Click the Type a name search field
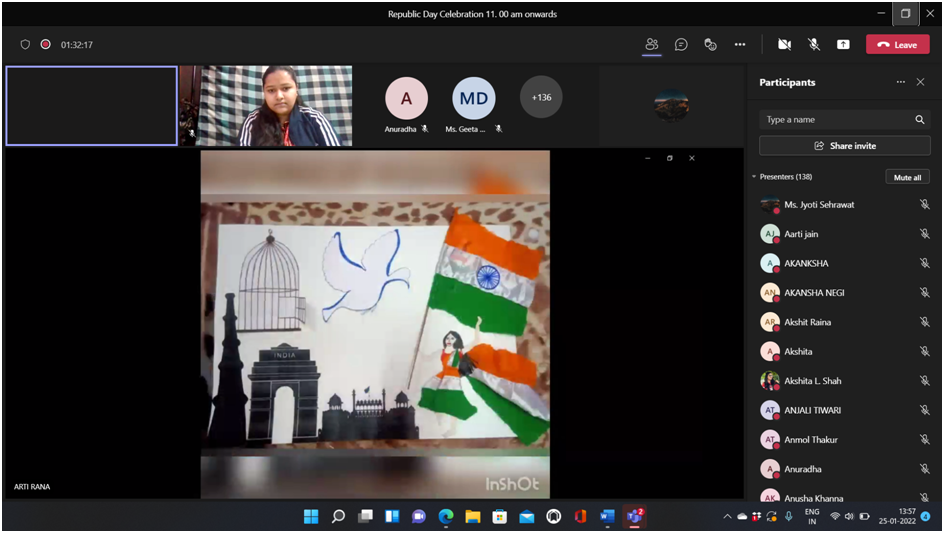Viewport: 944px width, 533px height. pyautogui.click(x=835, y=120)
